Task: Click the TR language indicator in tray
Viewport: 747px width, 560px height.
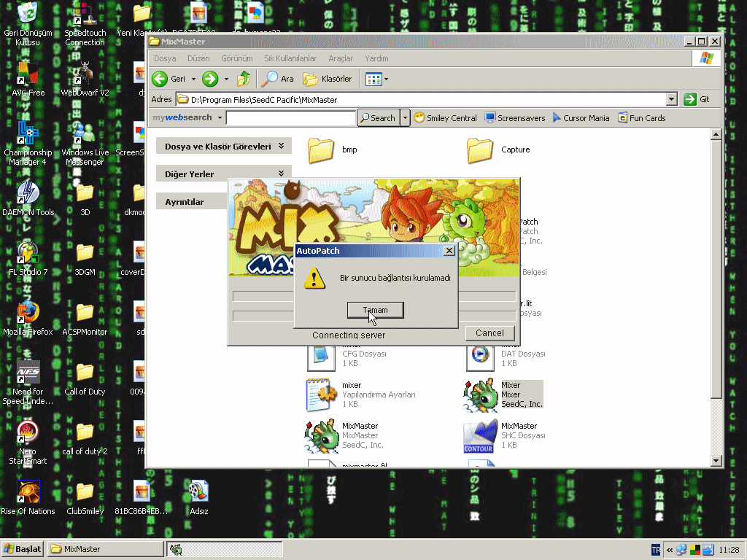Action: (x=656, y=550)
